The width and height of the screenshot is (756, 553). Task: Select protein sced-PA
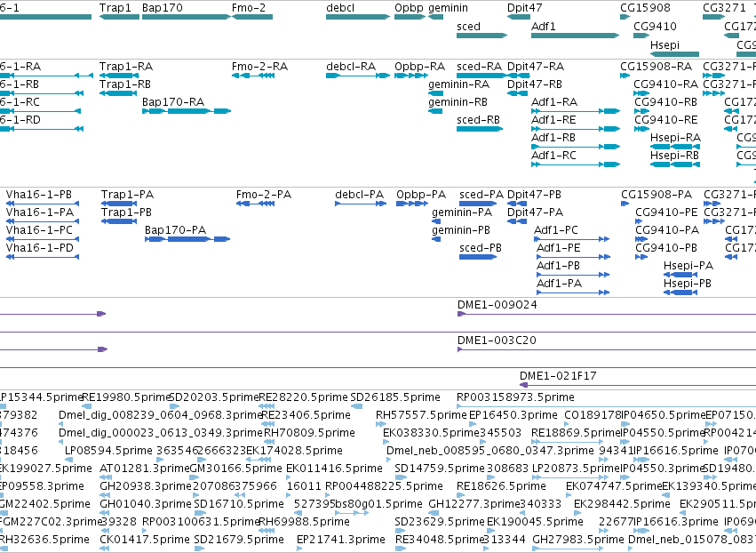(x=481, y=195)
